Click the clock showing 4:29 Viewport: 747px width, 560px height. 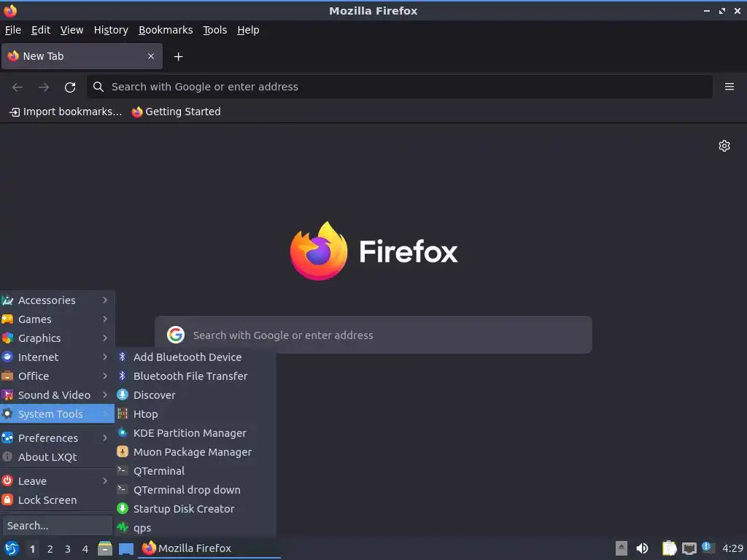tap(732, 548)
